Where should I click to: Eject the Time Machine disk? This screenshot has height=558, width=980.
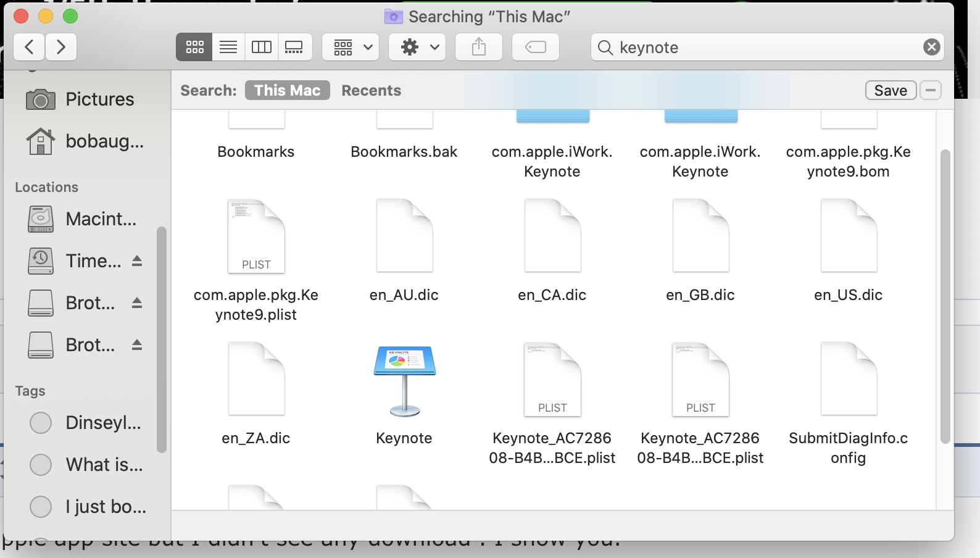tap(137, 260)
